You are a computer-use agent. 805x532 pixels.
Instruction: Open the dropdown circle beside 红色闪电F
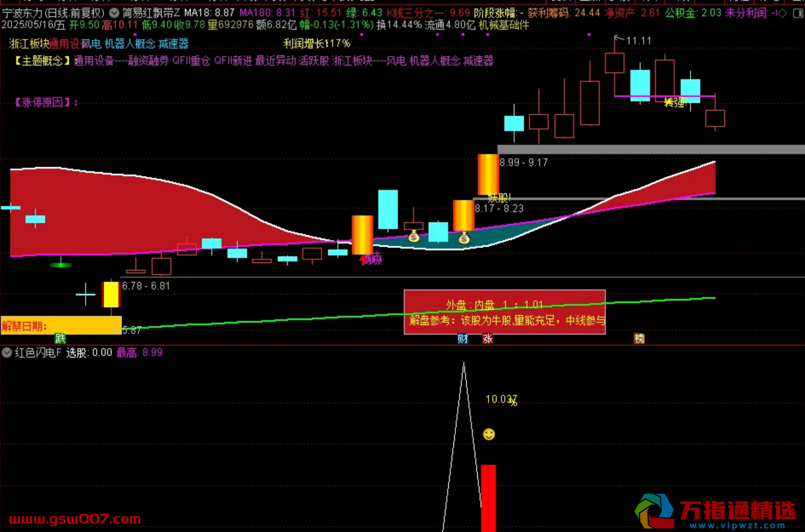click(x=6, y=352)
